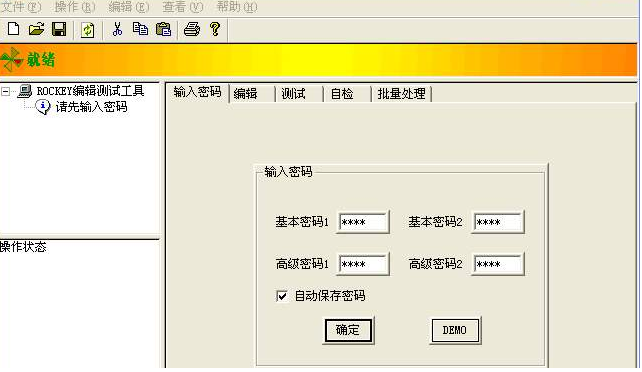The image size is (642, 372).
Task: Click the 操作状态 panel label
Action: [x=23, y=247]
